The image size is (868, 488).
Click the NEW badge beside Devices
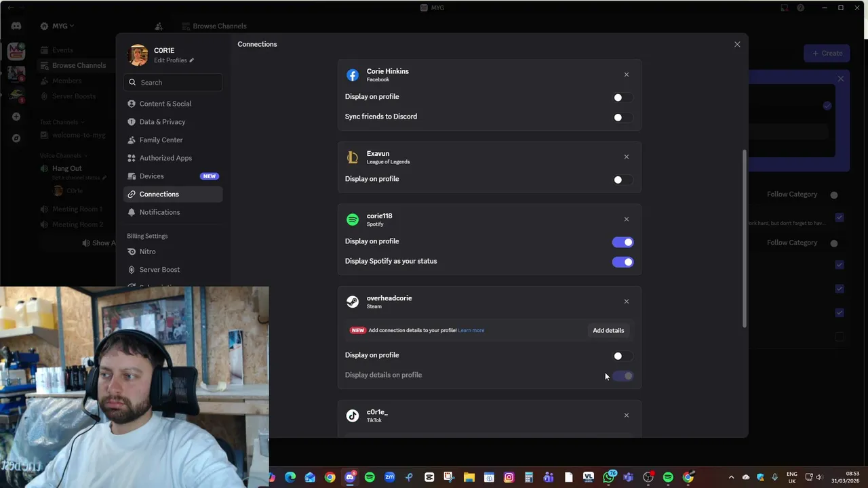209,176
